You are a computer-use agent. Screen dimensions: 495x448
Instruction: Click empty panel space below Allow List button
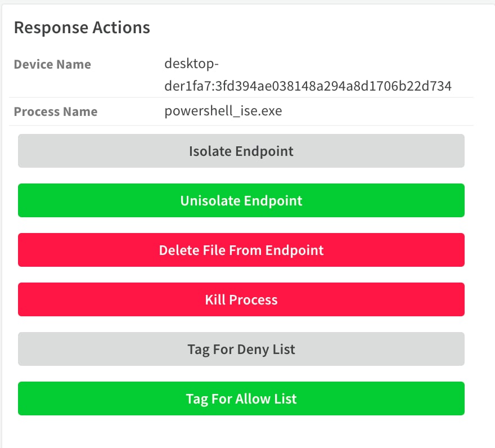[x=241, y=432]
